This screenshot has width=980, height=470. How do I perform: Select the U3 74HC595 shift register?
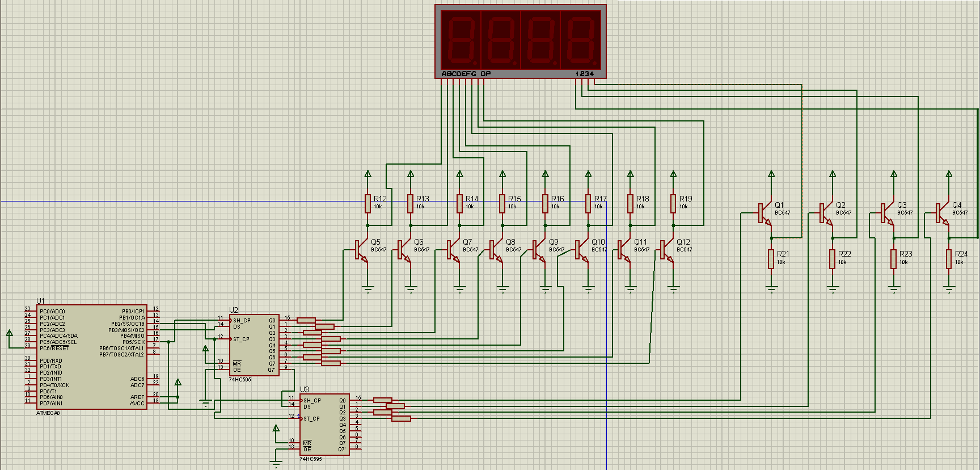coord(324,425)
